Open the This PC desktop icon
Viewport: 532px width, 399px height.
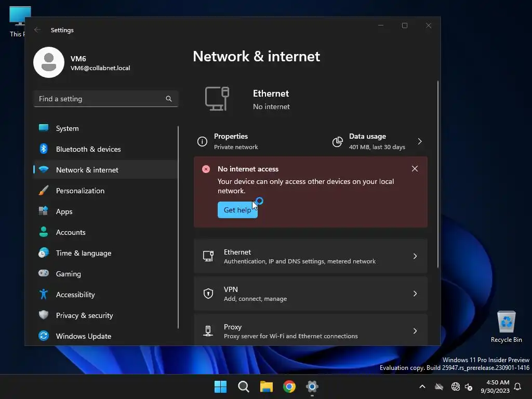(18, 21)
